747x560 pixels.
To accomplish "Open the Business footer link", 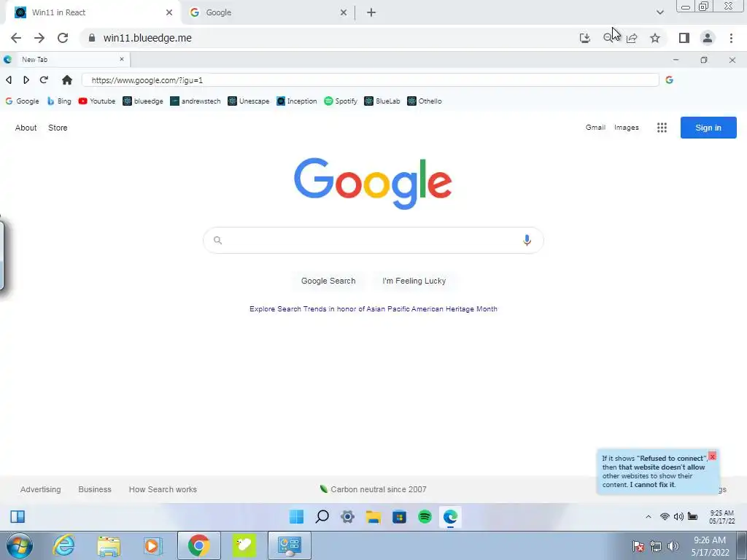I will point(95,489).
